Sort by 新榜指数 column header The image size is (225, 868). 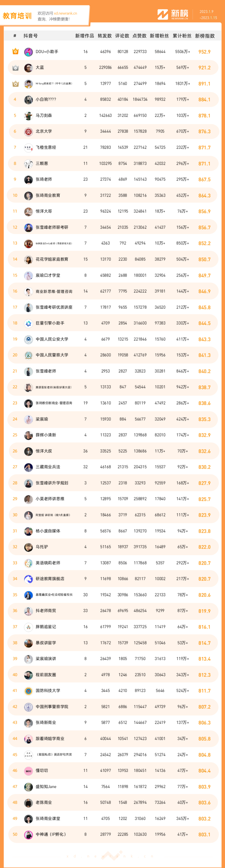(205, 36)
